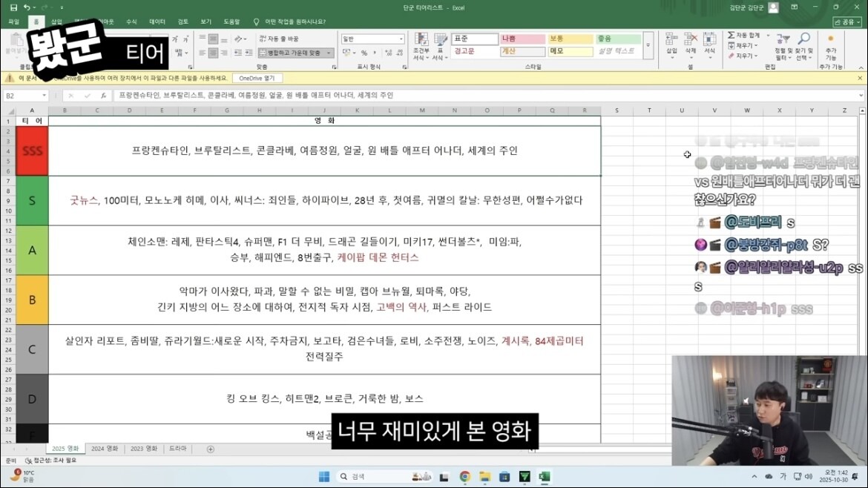Apply percent style format

(x=364, y=53)
